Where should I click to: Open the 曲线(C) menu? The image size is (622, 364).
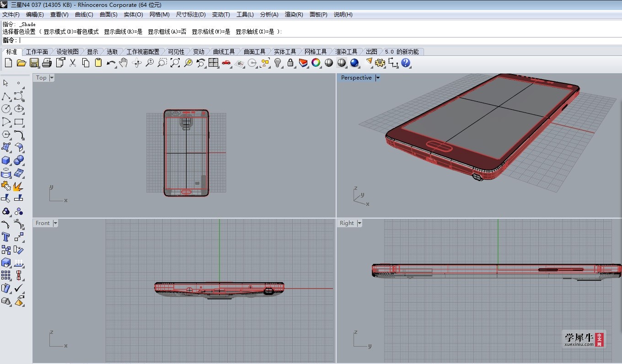coord(84,14)
